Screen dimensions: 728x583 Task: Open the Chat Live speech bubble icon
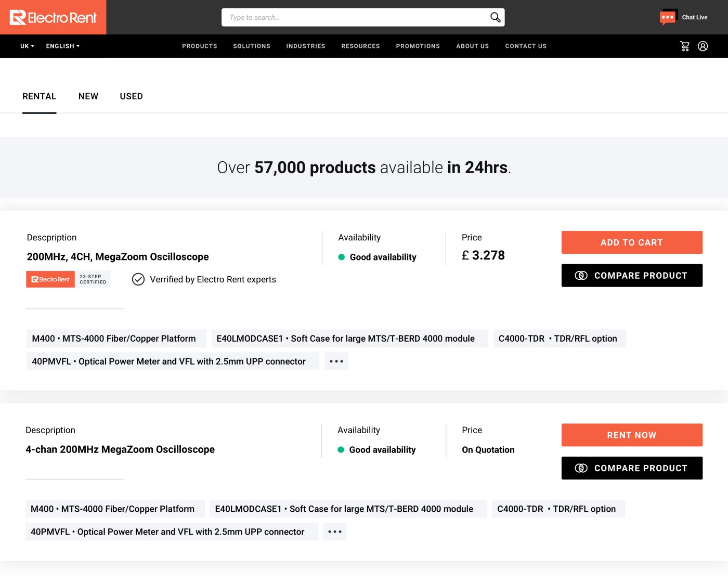[x=668, y=17]
